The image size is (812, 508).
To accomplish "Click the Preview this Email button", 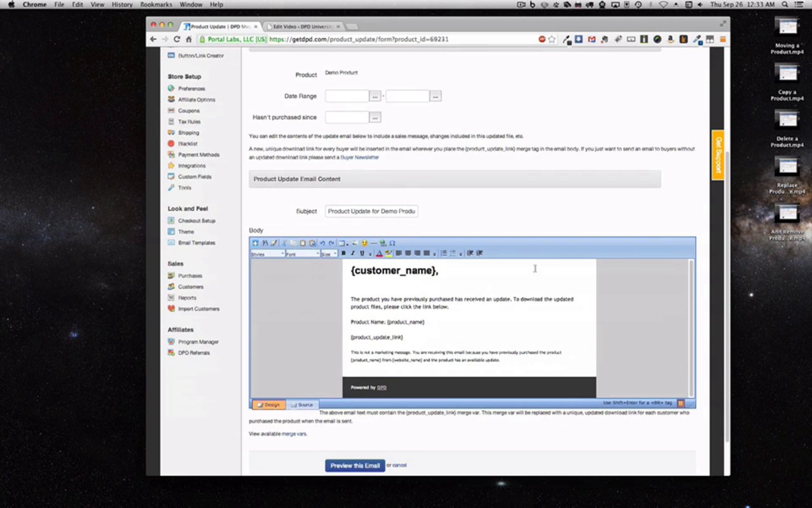I will click(355, 466).
